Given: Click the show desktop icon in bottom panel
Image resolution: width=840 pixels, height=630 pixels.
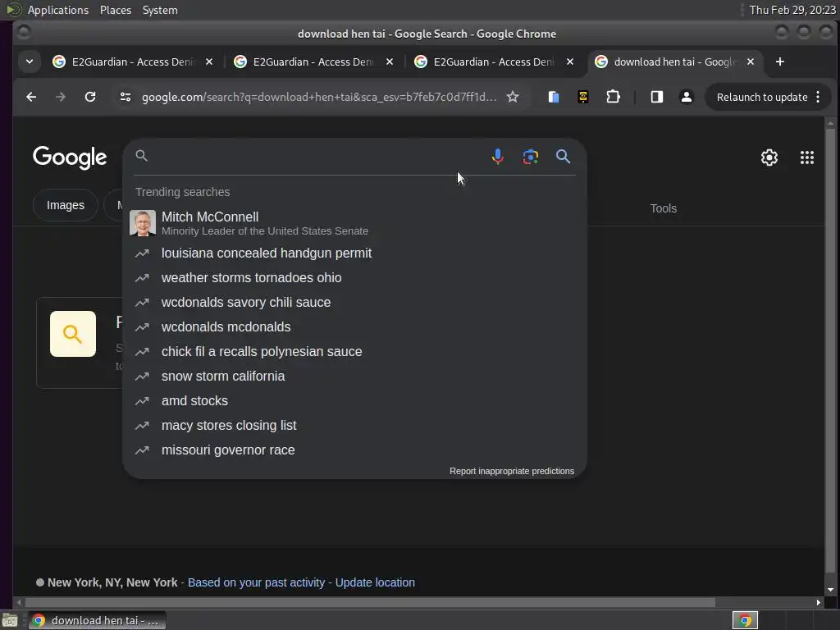Looking at the screenshot, I should coord(10,620).
